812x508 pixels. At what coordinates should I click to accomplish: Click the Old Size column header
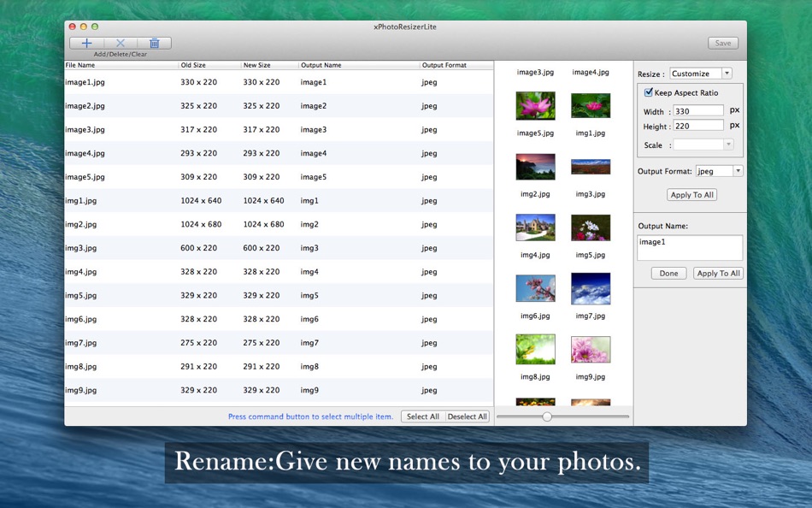(209, 65)
